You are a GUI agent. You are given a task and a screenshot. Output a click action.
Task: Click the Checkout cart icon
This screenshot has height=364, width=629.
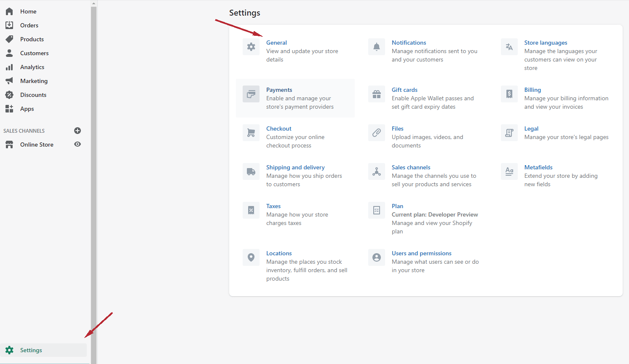(x=251, y=133)
